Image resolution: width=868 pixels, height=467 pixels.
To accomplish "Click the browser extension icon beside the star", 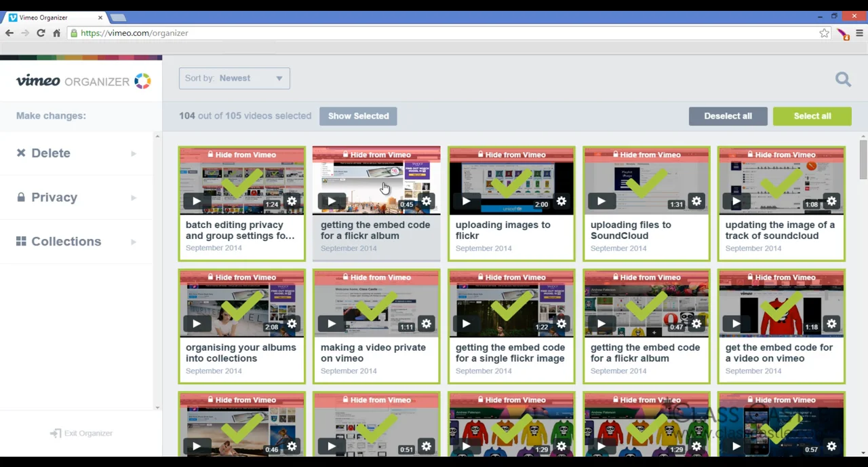I will (x=843, y=33).
